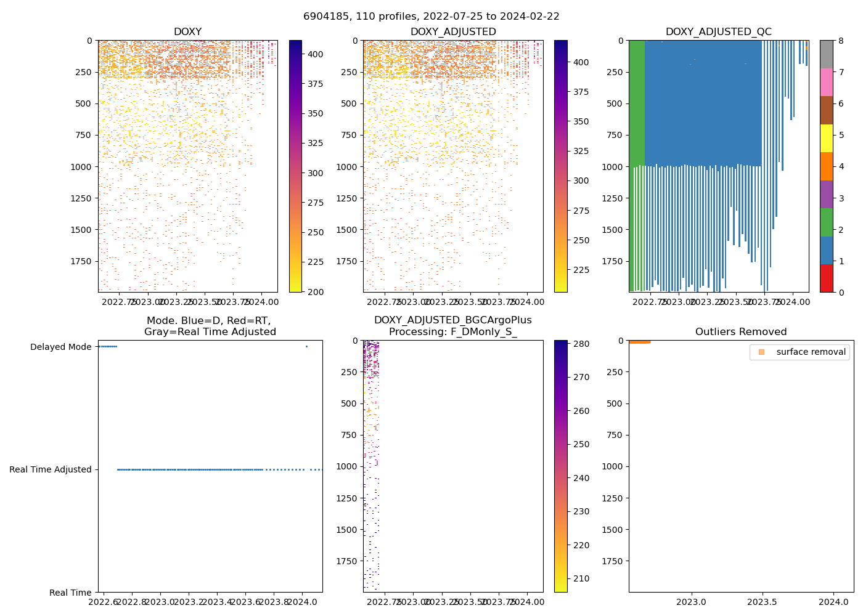Viewport: 863px width, 616px height.
Task: Click the BGCArgoPlus plot gradient colorbar
Action: tap(560, 466)
